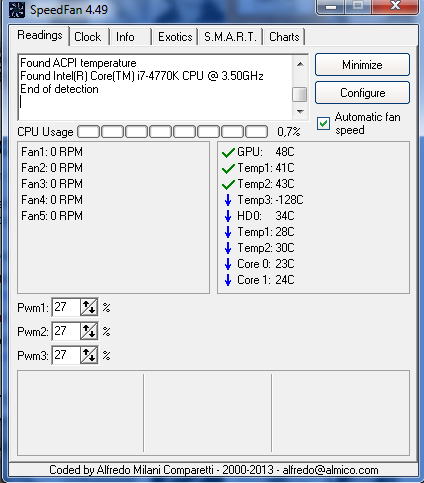Viewport: 424px width, 483px height.
Task: Click the 'Fan4: 0 RPM' reading
Action: point(52,200)
